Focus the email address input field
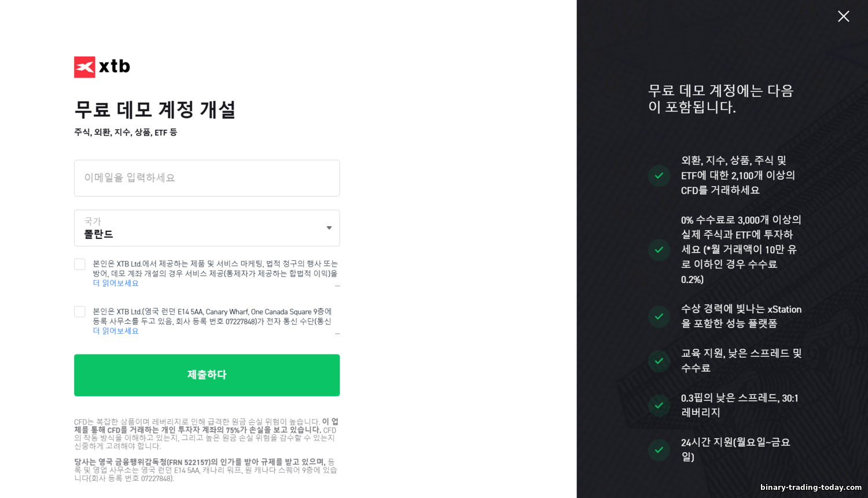 pyautogui.click(x=207, y=178)
